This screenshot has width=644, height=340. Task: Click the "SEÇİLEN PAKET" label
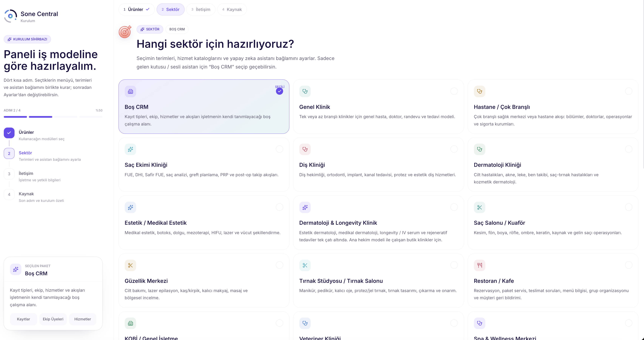point(38,266)
